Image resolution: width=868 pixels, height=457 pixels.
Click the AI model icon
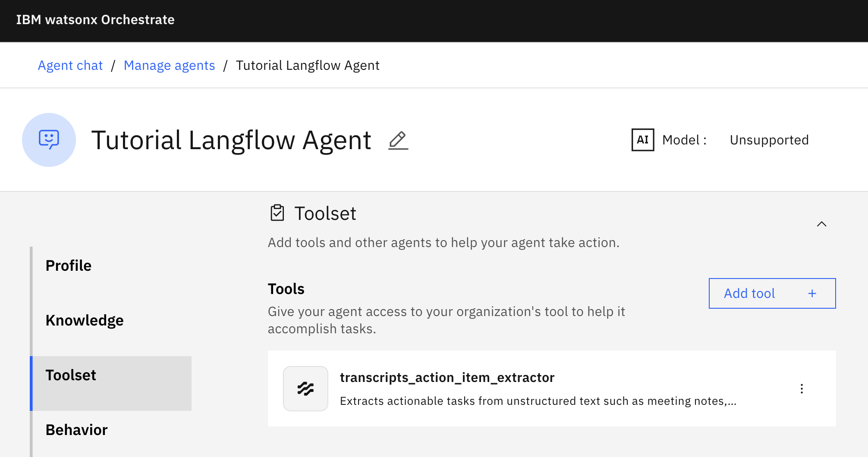tap(642, 140)
